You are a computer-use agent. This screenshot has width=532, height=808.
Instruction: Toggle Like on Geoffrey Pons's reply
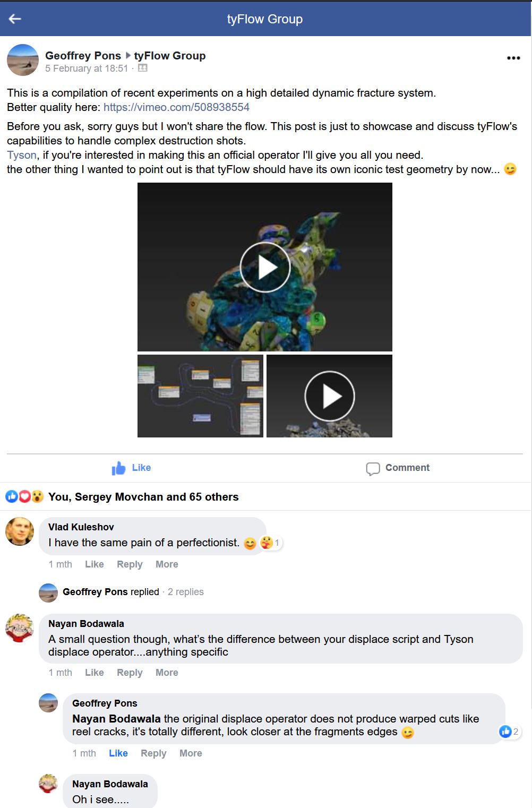118,753
